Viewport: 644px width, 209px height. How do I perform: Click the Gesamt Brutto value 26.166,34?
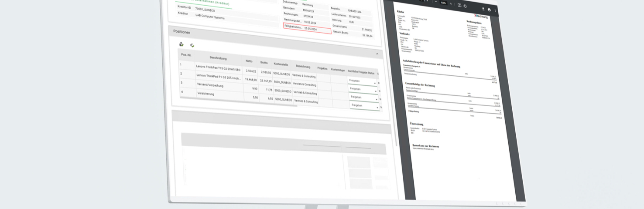[367, 36]
